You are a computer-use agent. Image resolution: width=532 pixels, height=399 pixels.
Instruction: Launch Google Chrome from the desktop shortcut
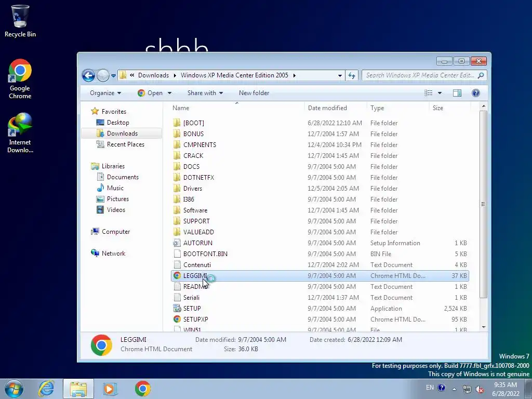[x=20, y=79]
